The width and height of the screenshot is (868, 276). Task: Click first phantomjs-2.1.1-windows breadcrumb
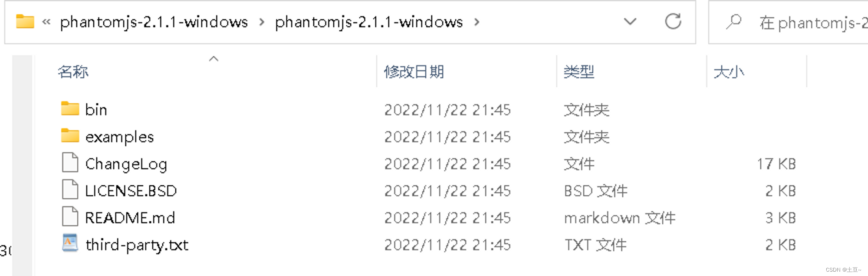click(154, 22)
